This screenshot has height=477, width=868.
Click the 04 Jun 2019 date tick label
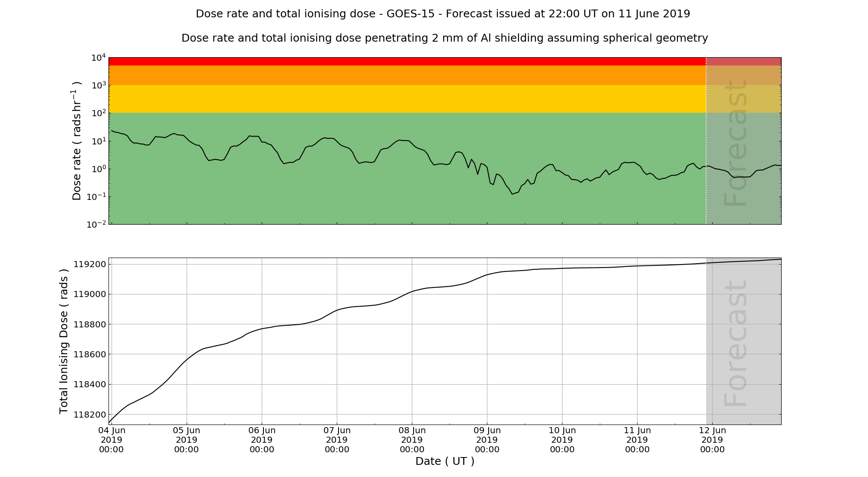112,440
